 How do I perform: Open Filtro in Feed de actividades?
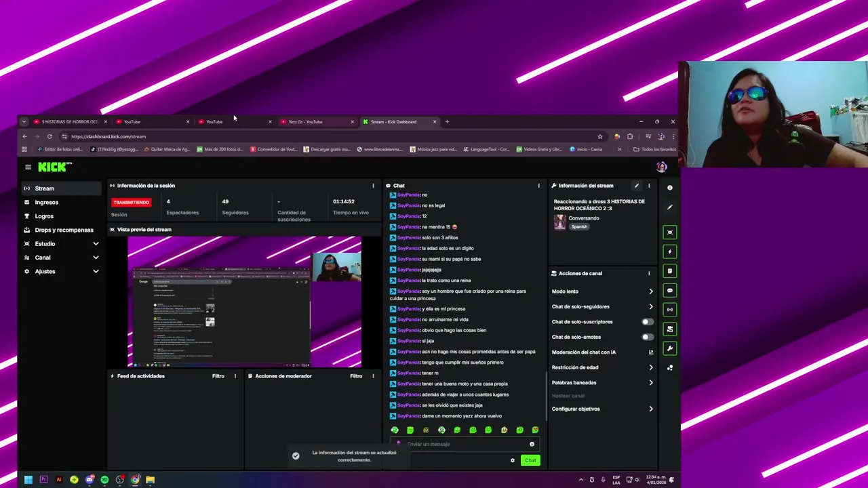coord(218,376)
